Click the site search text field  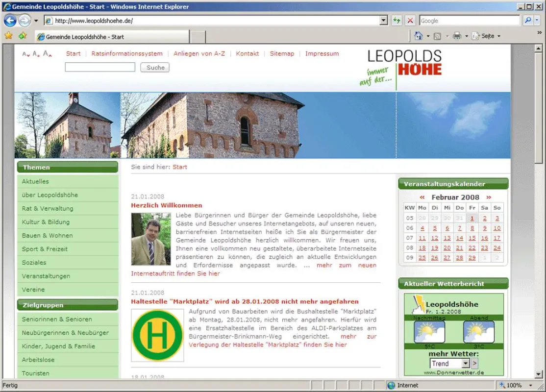tap(100, 67)
